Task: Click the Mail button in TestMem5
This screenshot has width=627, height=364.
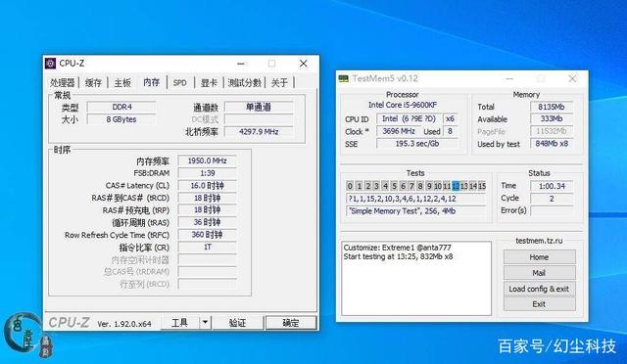Action: 539,273
